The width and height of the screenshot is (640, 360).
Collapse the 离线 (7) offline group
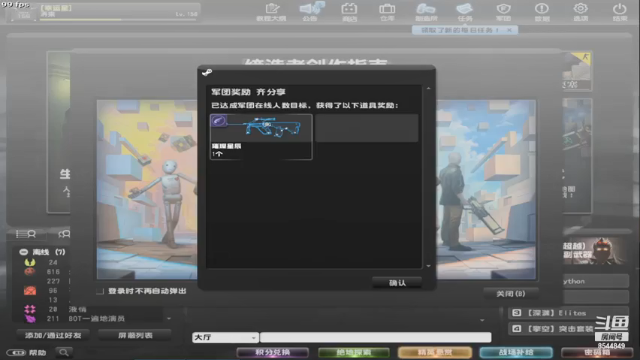click(x=24, y=252)
